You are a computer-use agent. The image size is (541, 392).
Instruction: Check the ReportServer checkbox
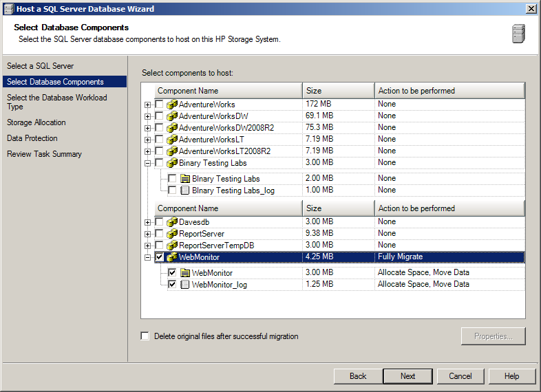(159, 233)
